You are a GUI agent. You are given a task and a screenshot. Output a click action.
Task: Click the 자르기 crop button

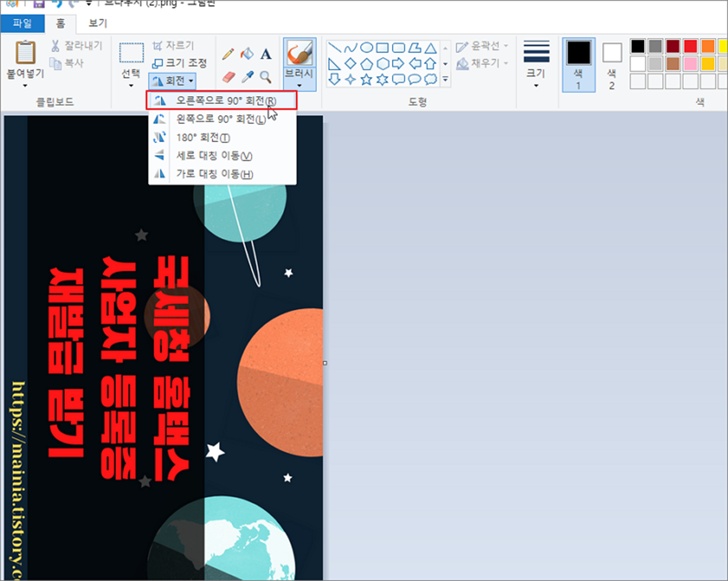point(173,45)
